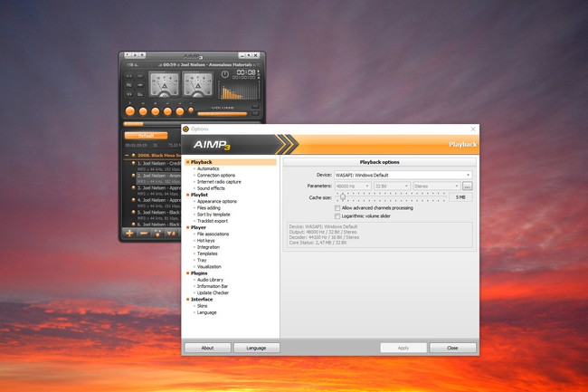Open the Device dropdown WASAPI: Windows Default
Screen dimensions: 588x392
(x=403, y=176)
